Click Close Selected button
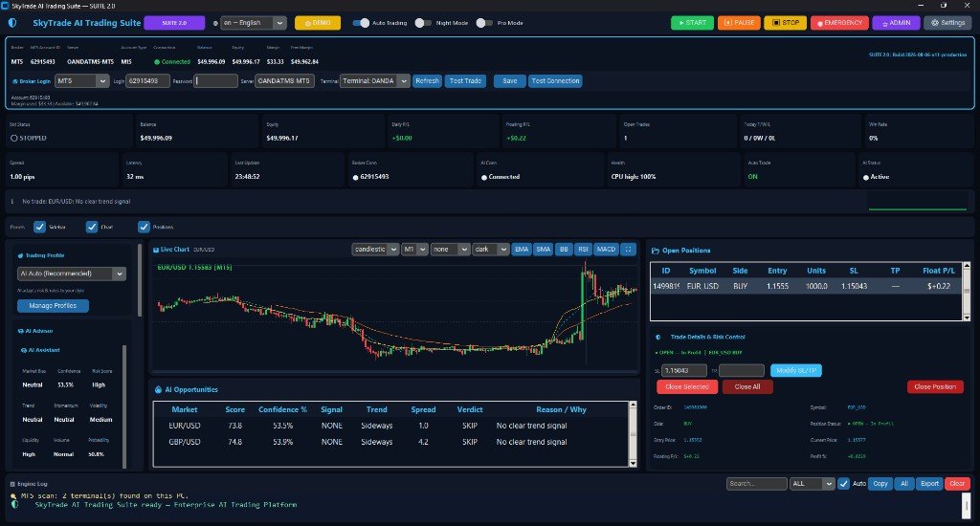980x526 pixels. point(687,387)
